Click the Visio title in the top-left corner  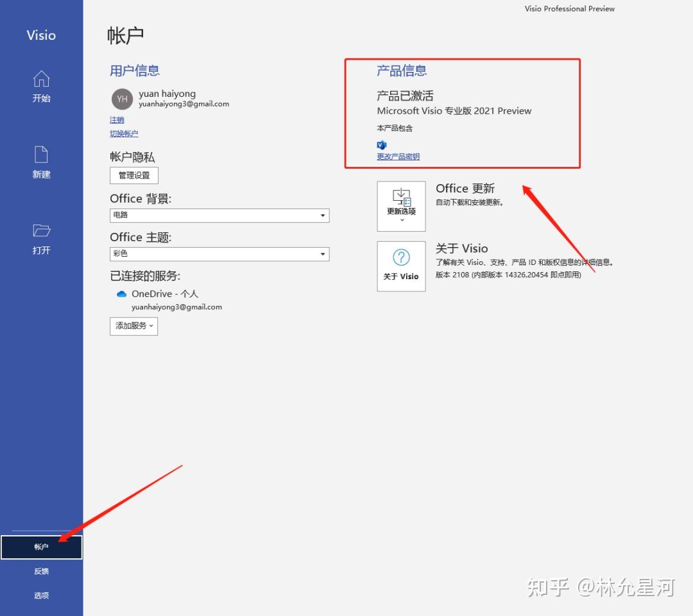click(41, 35)
